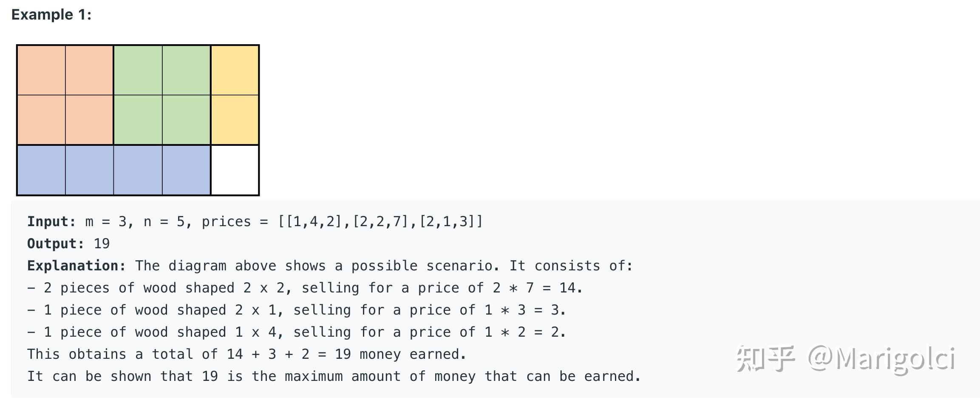Click the bold "Input:" label

(x=51, y=222)
